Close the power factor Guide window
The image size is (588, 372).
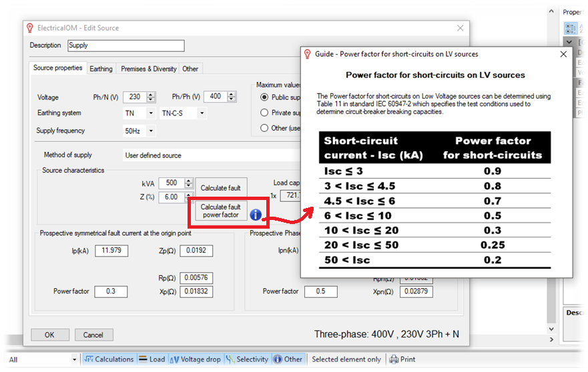563,54
